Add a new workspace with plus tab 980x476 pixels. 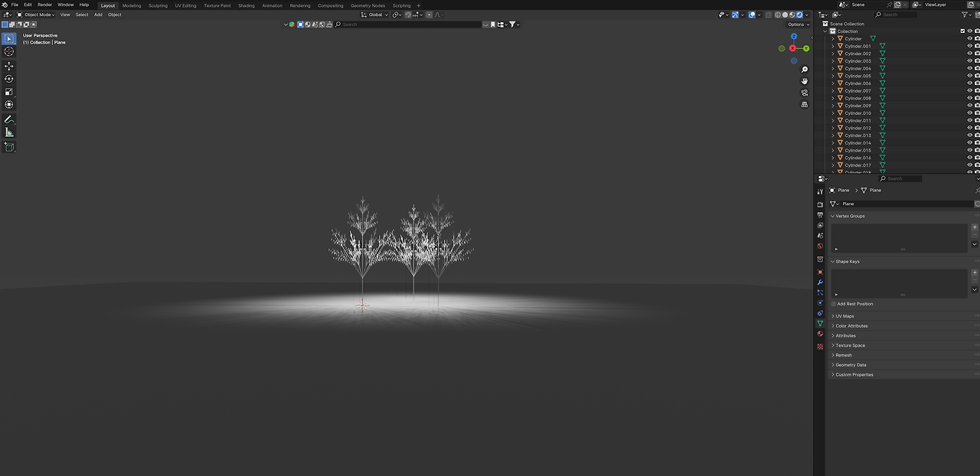coord(418,5)
